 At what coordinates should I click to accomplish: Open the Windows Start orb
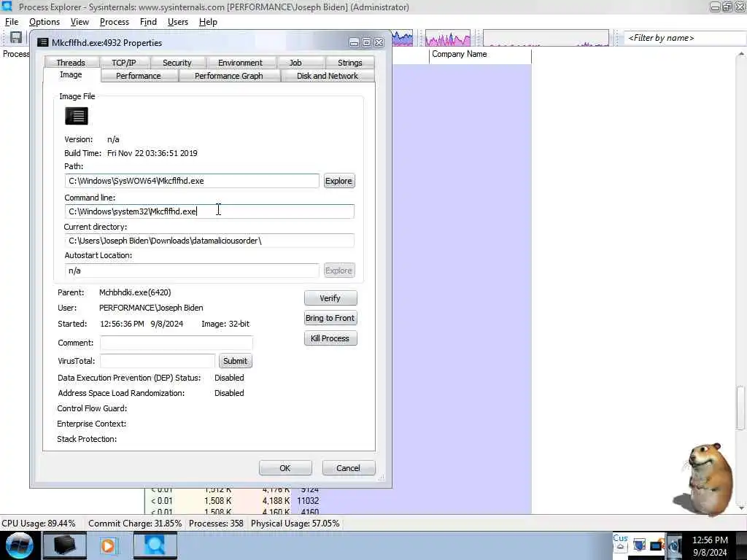[x=20, y=545]
